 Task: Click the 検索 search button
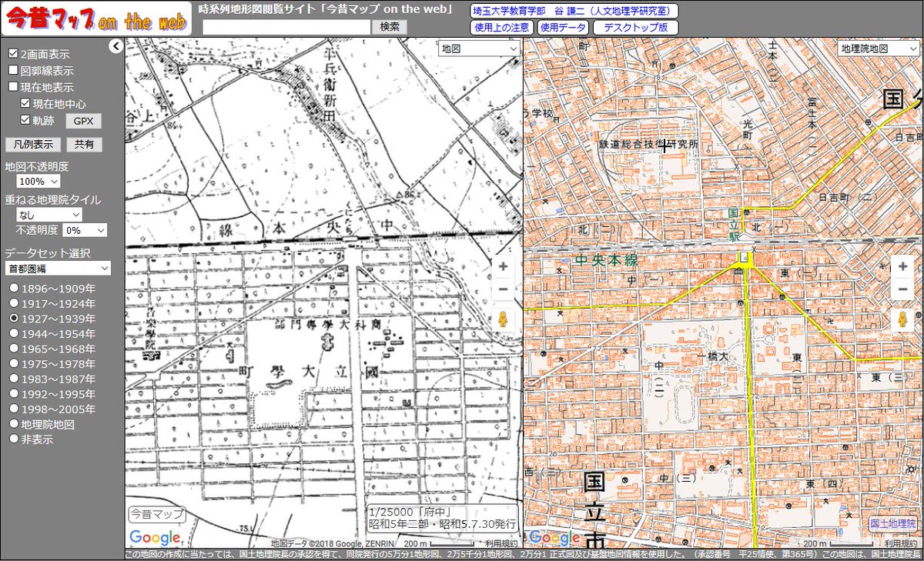[x=390, y=26]
